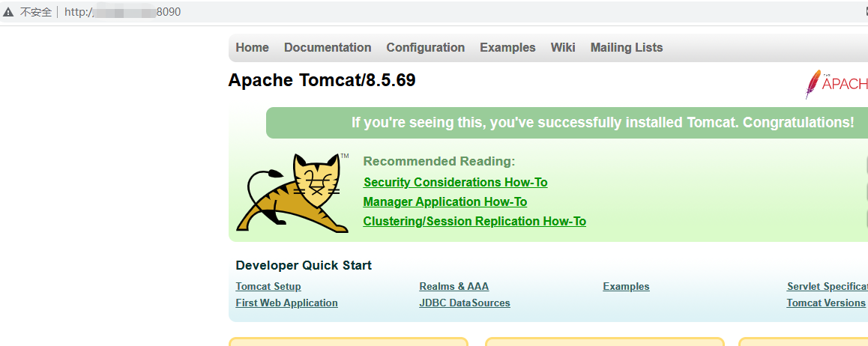
Task: Click the successfully installed Tomcat congratulations banner
Action: click(x=567, y=123)
